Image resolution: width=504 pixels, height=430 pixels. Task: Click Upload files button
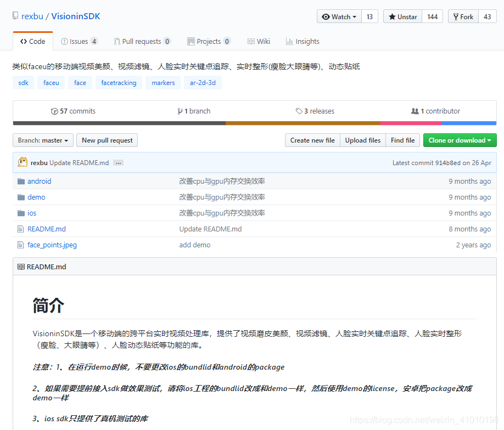click(363, 140)
